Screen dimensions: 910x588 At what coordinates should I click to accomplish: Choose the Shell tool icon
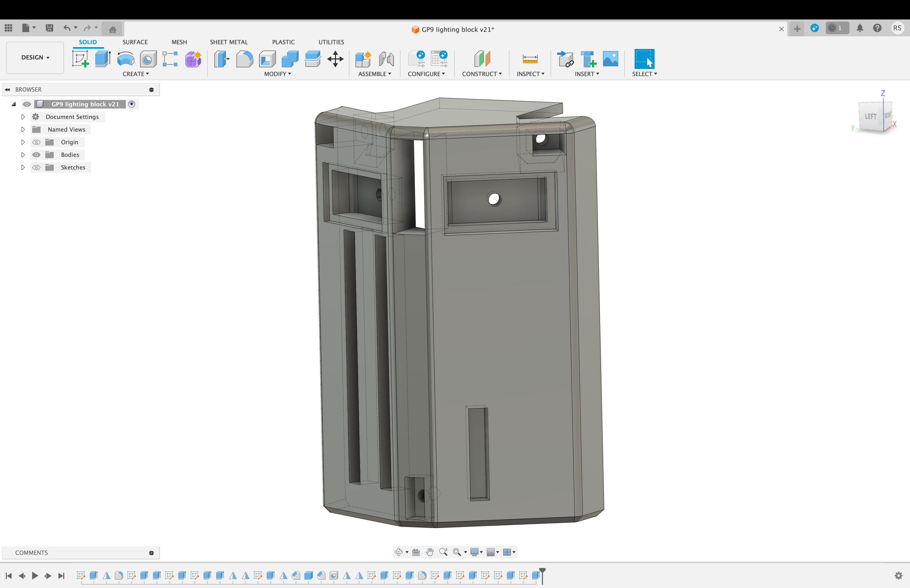click(267, 59)
